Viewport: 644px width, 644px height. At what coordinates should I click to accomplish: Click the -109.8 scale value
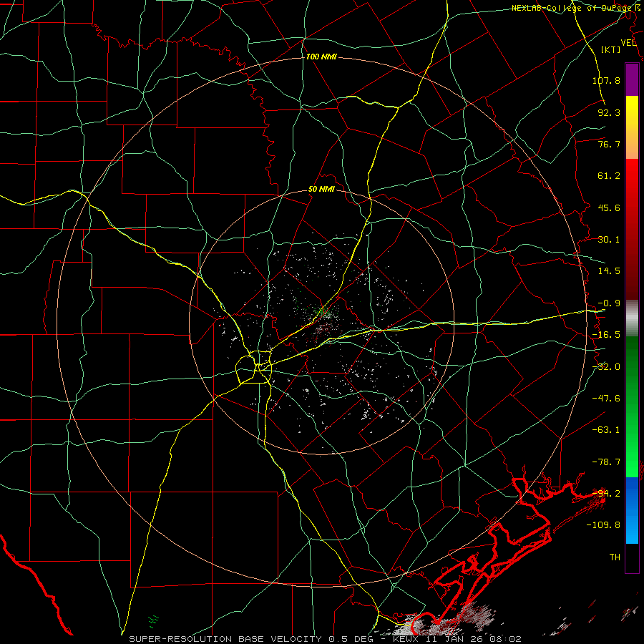pos(604,525)
